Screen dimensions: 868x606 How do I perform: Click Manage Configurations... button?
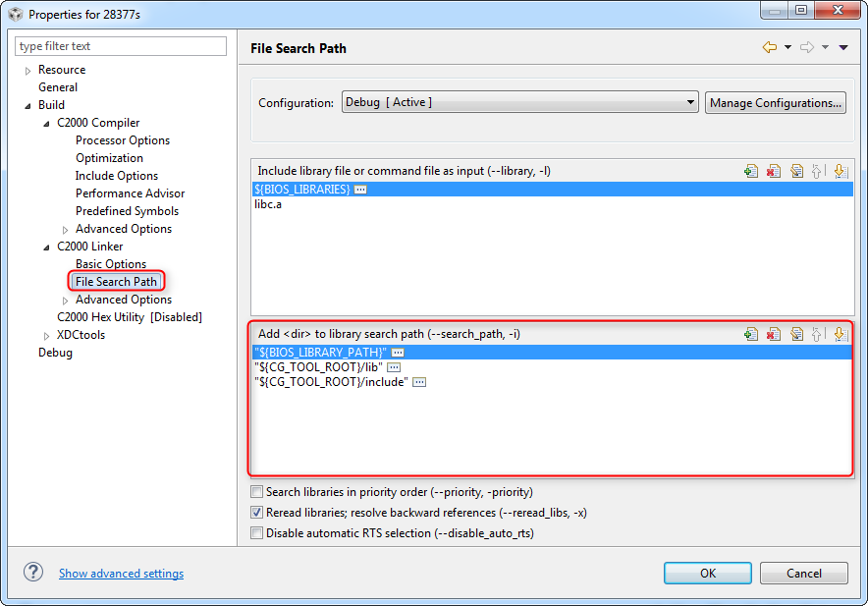[x=775, y=103]
